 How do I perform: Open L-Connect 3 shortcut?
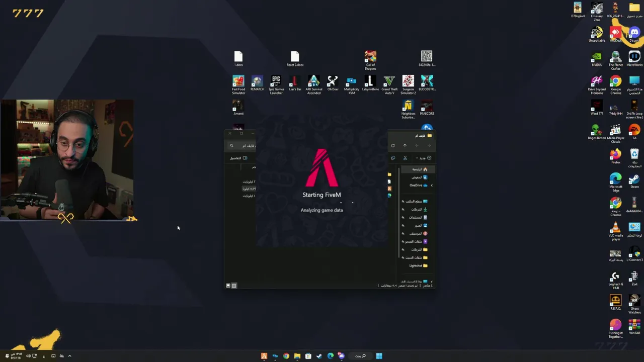[x=634, y=254]
